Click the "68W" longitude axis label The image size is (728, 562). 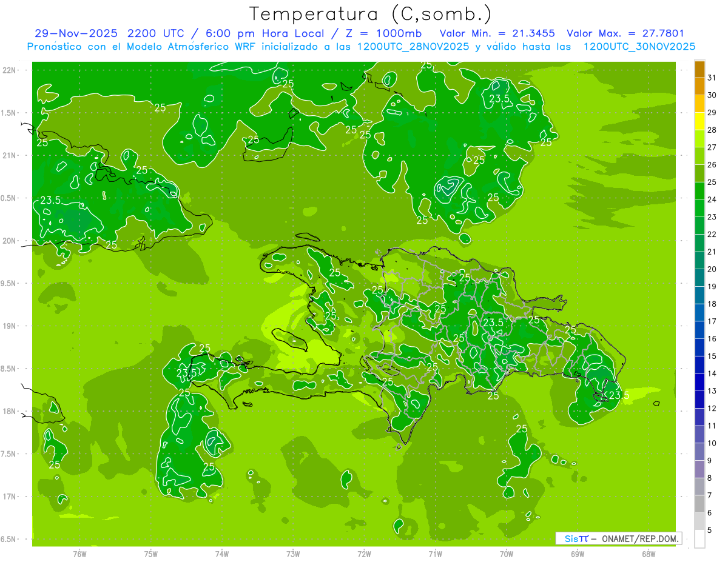[649, 553]
